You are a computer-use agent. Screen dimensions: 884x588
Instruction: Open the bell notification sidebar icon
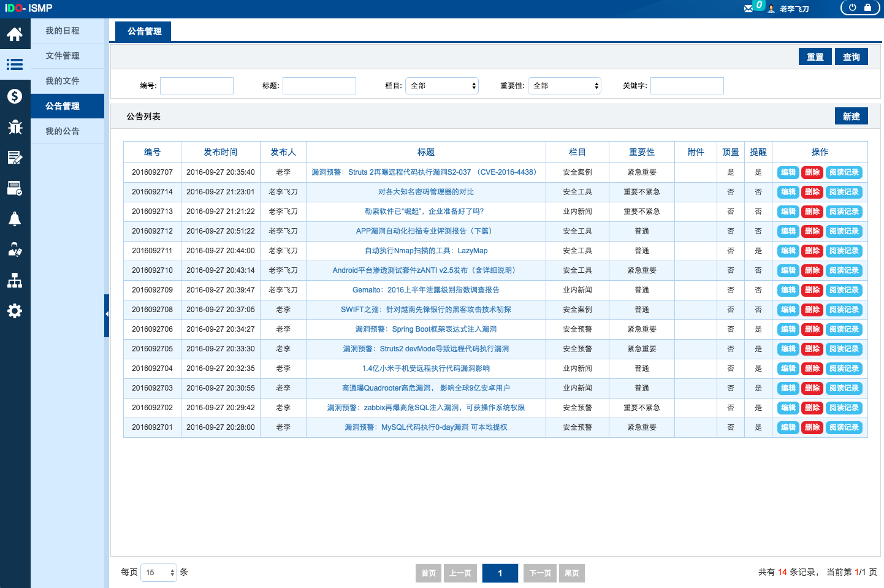point(15,219)
